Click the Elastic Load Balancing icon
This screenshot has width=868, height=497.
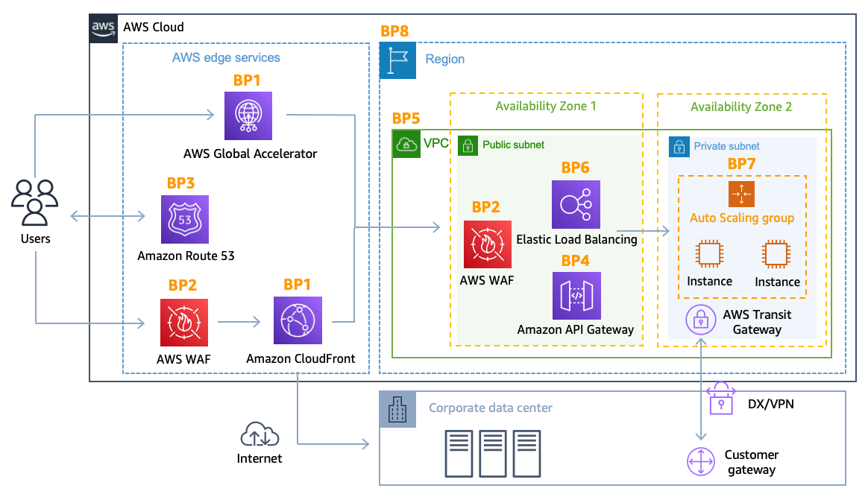click(576, 204)
